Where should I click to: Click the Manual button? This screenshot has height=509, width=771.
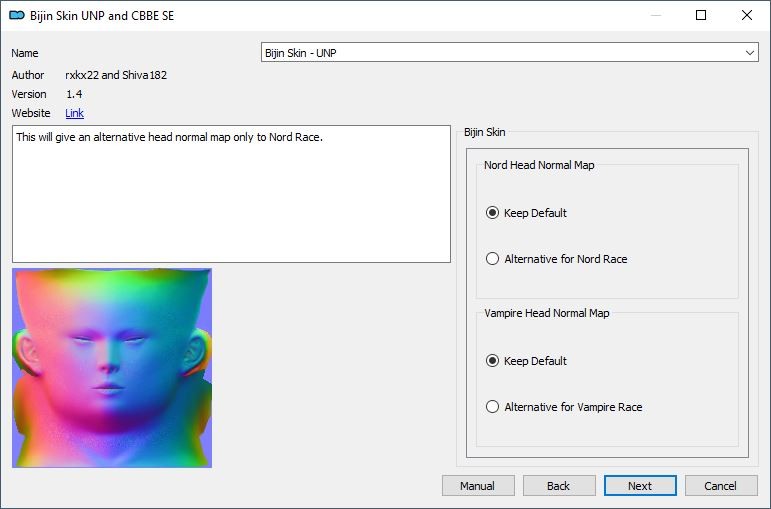pos(478,486)
